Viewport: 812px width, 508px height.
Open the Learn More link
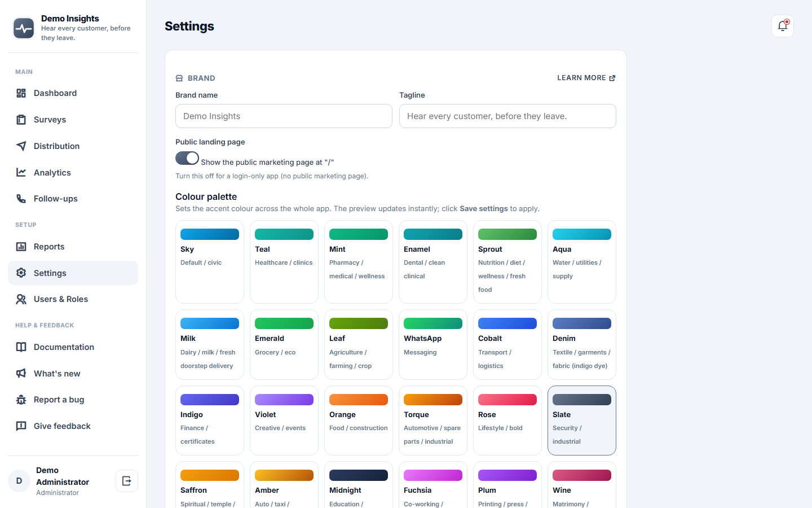586,78
